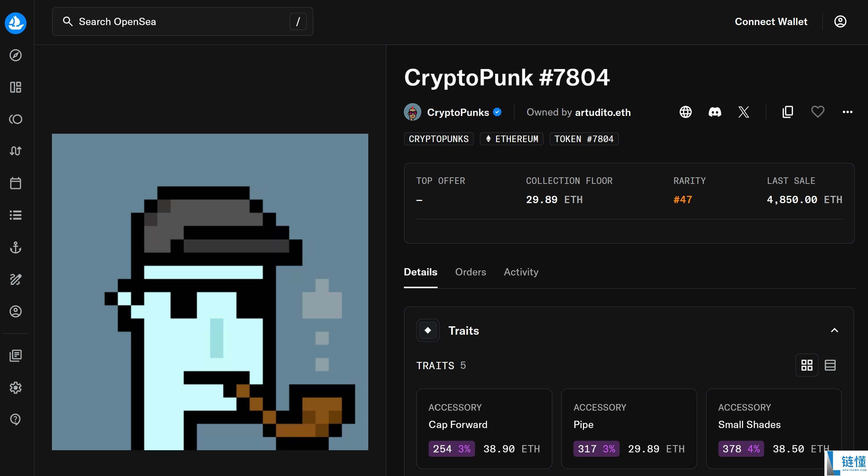Click the Pipe 317 3% rarity badge
Screen dimensions: 868x476
pos(596,449)
